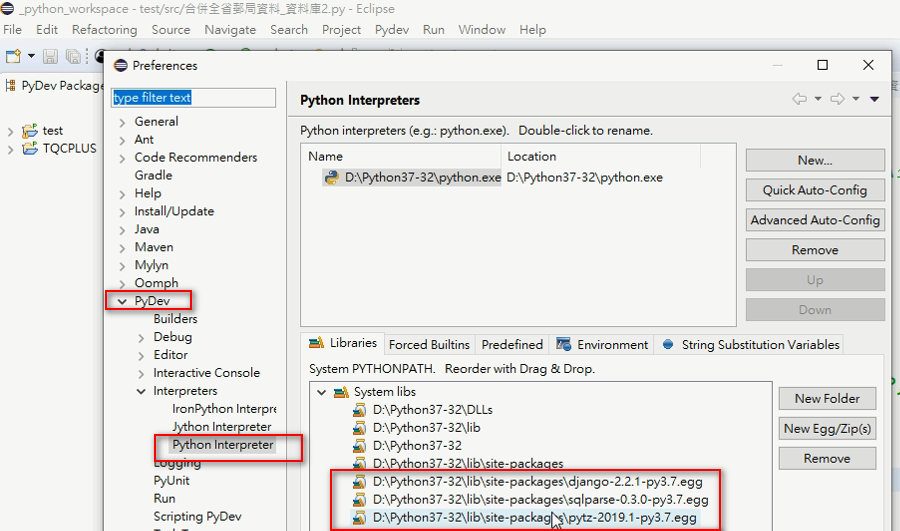Collapse the PyDev preferences node
This screenshot has height=531, width=900.
(x=122, y=301)
